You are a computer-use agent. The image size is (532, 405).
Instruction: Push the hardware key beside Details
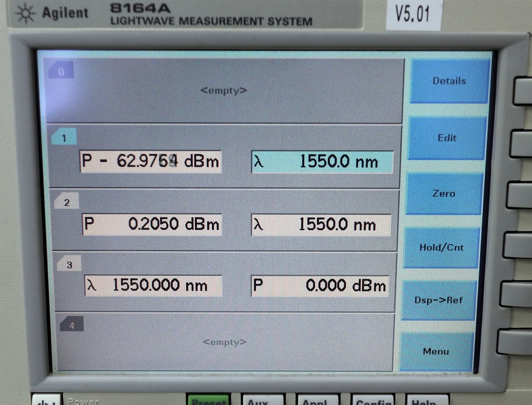[x=523, y=91]
